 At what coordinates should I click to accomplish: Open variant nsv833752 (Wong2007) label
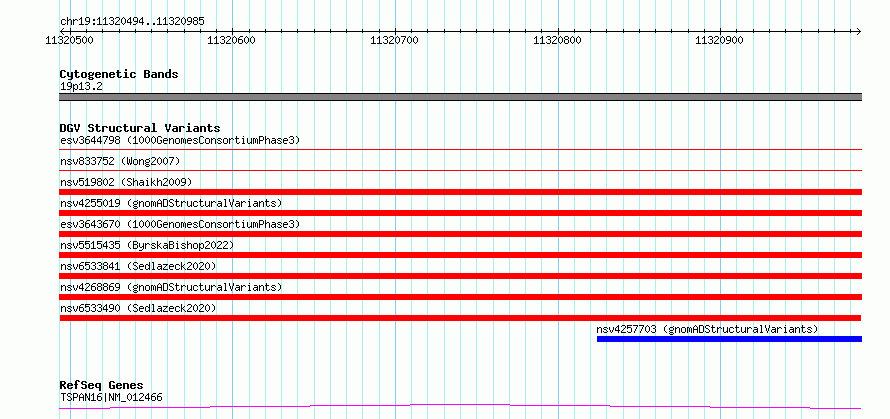120,161
